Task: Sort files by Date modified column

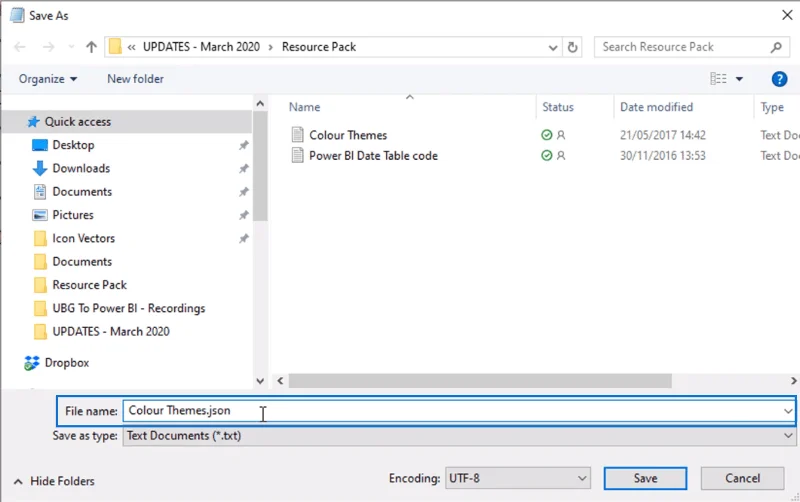Action: tap(656, 107)
